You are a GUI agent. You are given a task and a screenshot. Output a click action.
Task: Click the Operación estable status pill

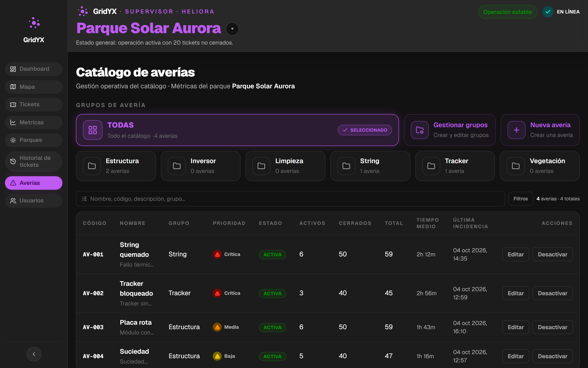click(x=507, y=12)
